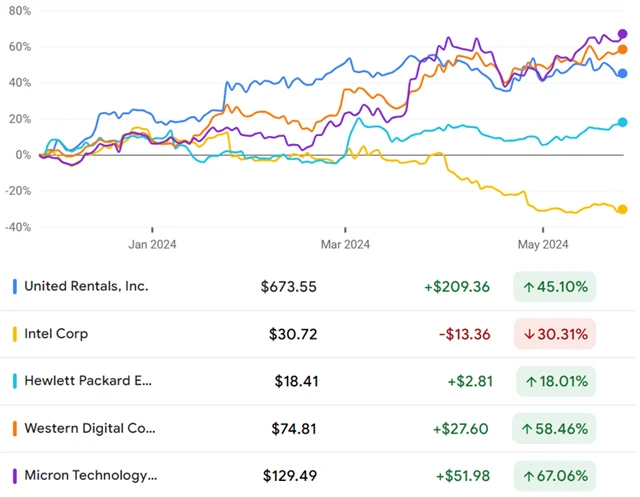Viewport: 640px width, 497px height.
Task: Click the purple endpoint dot on the chart
Action: coord(622,34)
